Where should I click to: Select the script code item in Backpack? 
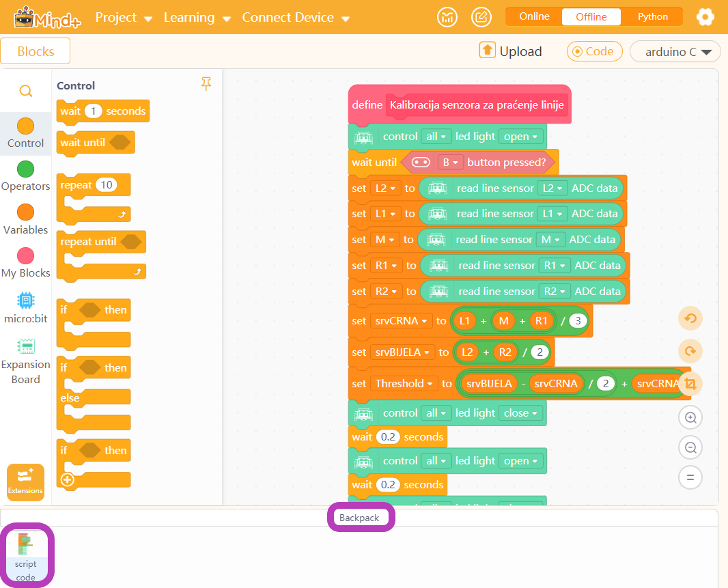click(x=25, y=556)
